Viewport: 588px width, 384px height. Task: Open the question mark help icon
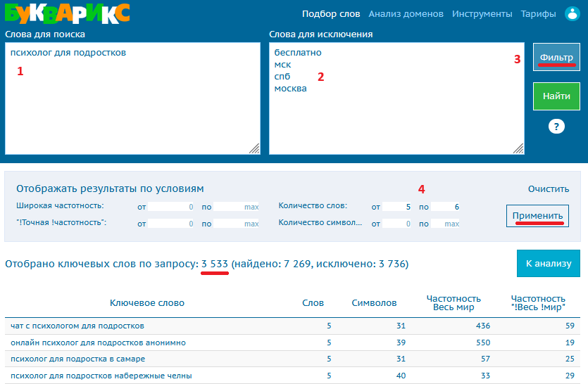coord(556,127)
